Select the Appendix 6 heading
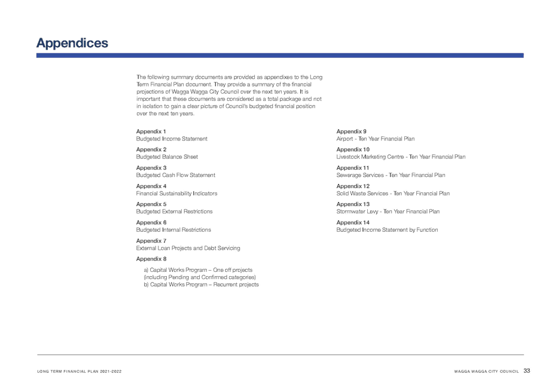This screenshot has height=392, width=555. coord(151,222)
